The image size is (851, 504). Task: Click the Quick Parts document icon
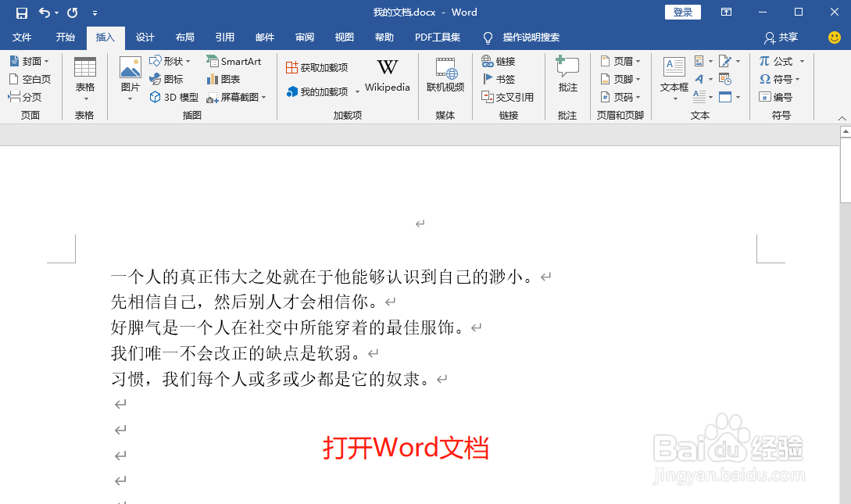699,61
